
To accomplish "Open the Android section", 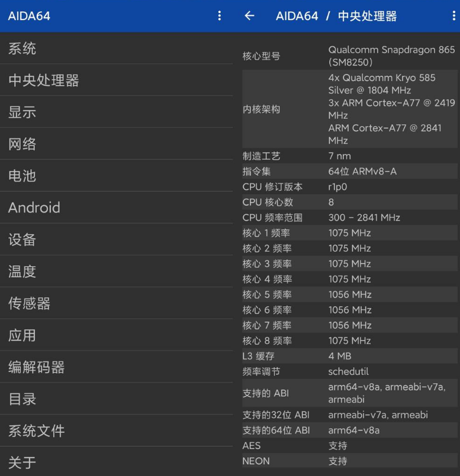I will [x=116, y=208].
